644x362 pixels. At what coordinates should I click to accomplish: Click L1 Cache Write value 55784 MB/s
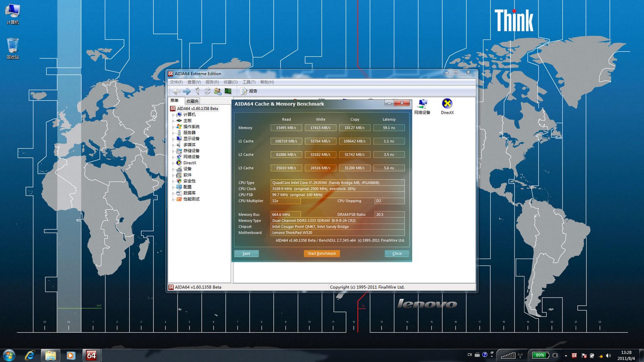320,141
